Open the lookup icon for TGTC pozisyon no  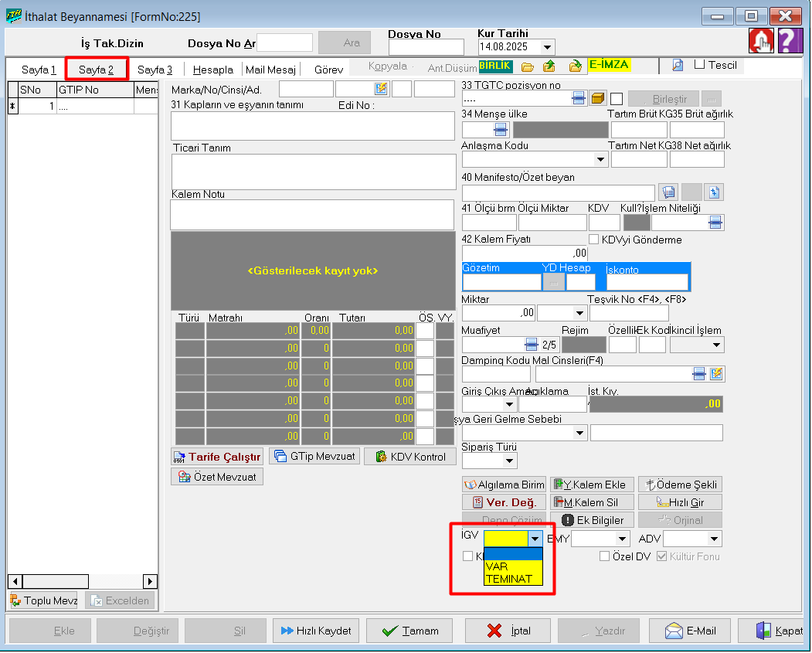(x=579, y=98)
